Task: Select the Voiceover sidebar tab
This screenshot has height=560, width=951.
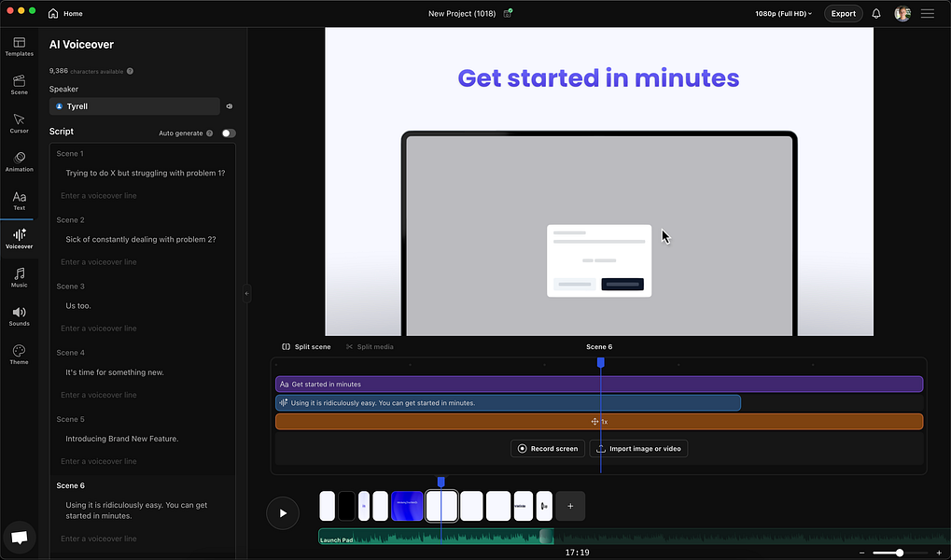Action: 19,239
